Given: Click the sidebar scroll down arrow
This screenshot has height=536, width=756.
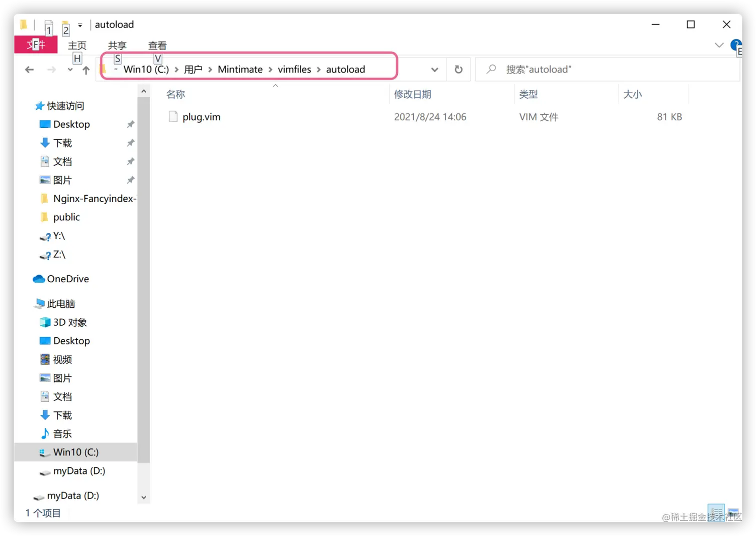Looking at the screenshot, I should 143,497.
